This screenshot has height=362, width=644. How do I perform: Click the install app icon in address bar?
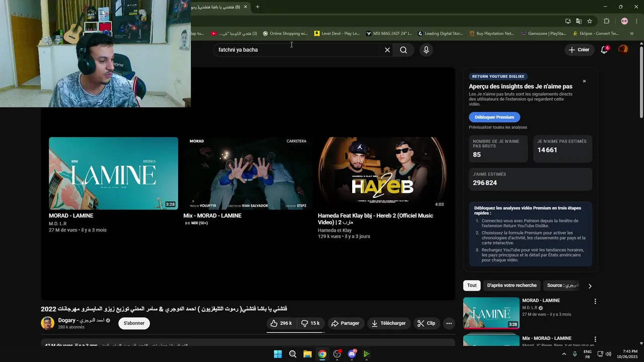point(568,21)
